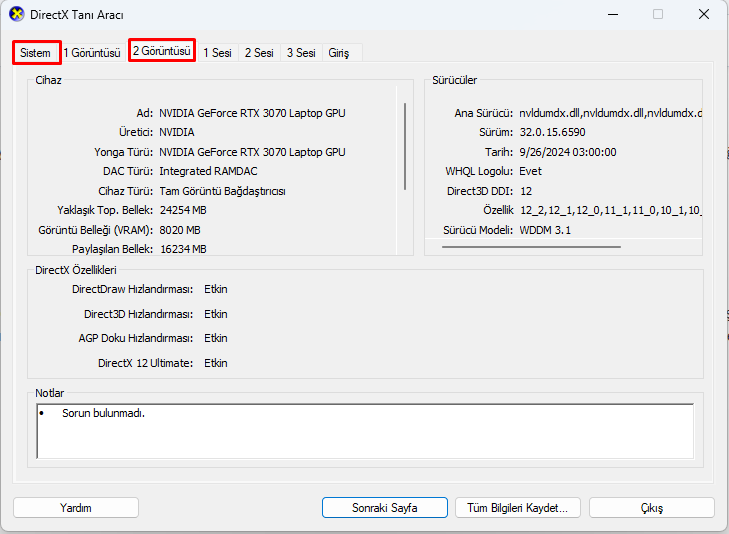Click the Sorun bulunmadı note text
Screen dimensions: 729x534
(x=104, y=413)
